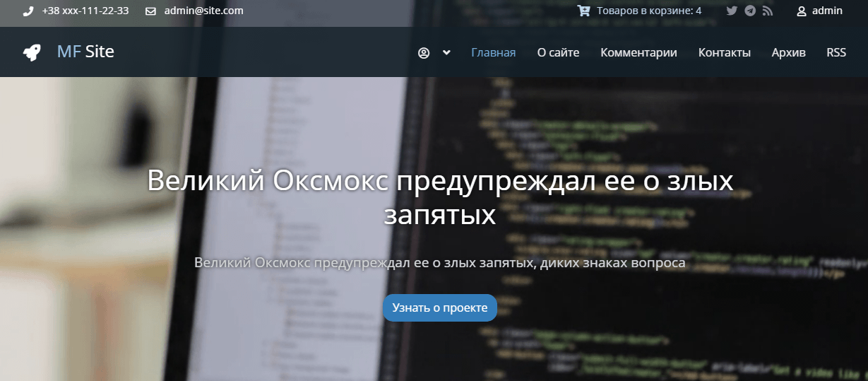This screenshot has width=868, height=381.
Task: Open the Twitter social icon
Action: (732, 11)
